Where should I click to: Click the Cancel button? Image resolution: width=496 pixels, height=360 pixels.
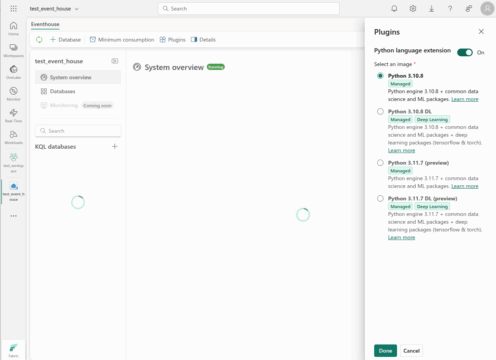[x=411, y=351]
